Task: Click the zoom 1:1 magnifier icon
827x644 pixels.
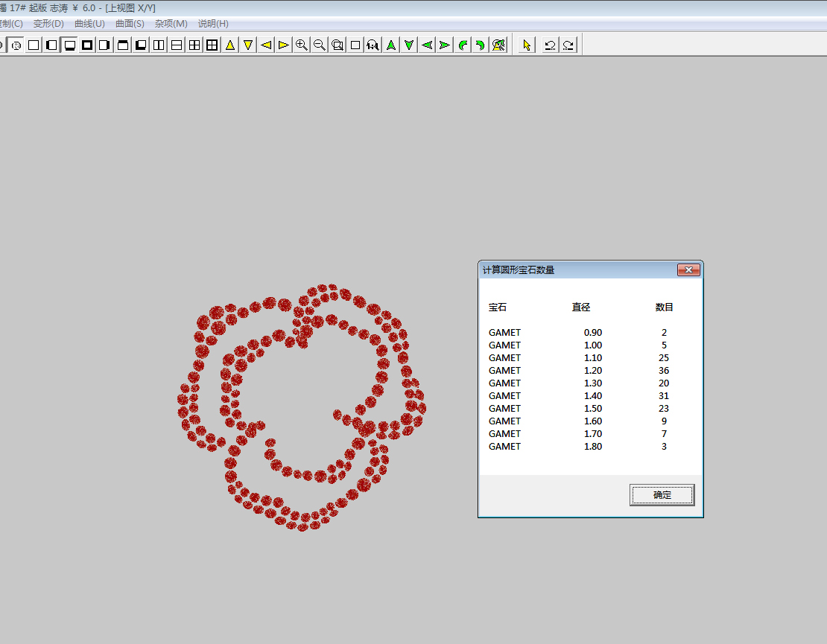Action: point(373,45)
